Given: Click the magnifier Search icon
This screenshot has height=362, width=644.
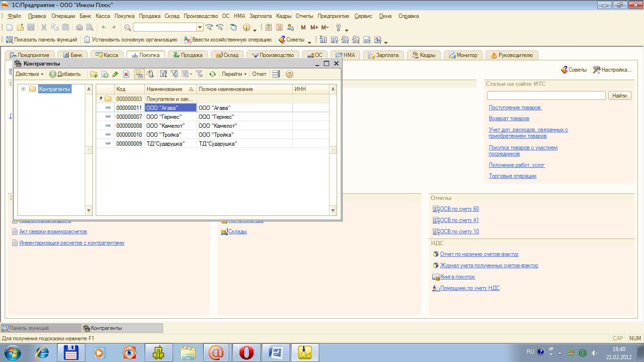Looking at the screenshot, I should [127, 27].
